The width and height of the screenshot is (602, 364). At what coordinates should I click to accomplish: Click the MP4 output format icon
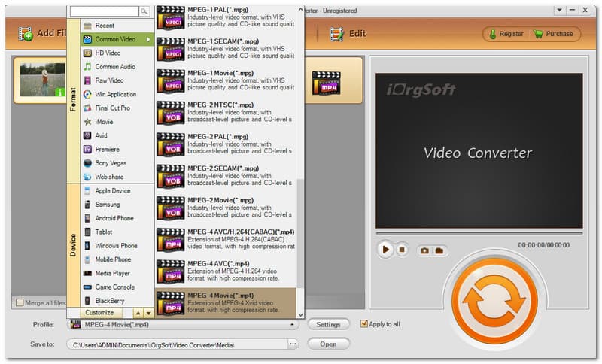click(x=326, y=83)
